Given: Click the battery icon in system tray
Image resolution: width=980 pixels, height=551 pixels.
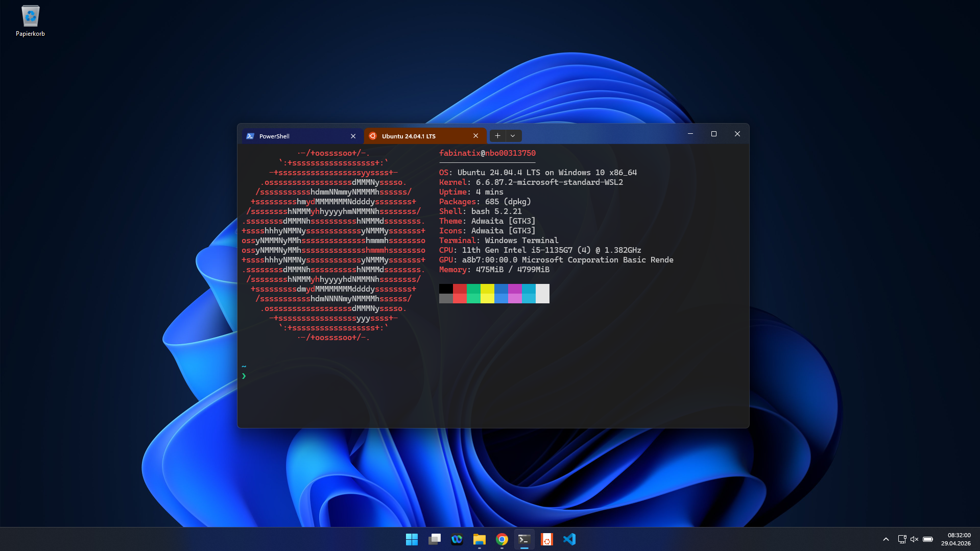Looking at the screenshot, I should coord(928,539).
